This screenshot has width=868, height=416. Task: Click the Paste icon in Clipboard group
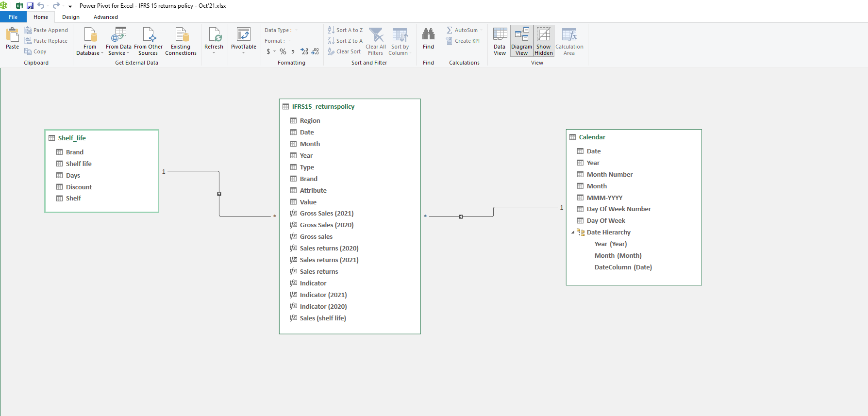coord(12,38)
